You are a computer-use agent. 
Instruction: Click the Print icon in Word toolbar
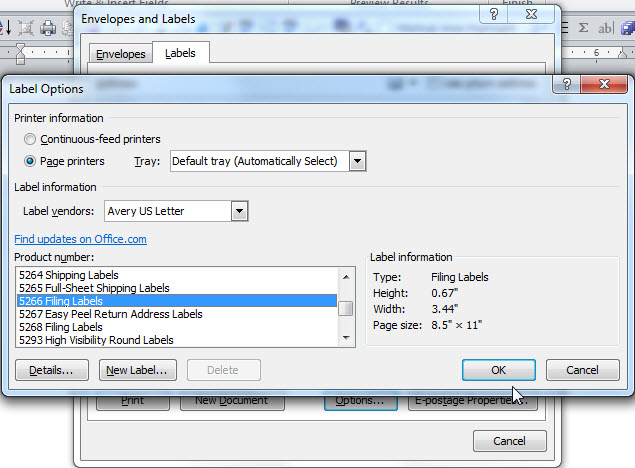coord(48,28)
